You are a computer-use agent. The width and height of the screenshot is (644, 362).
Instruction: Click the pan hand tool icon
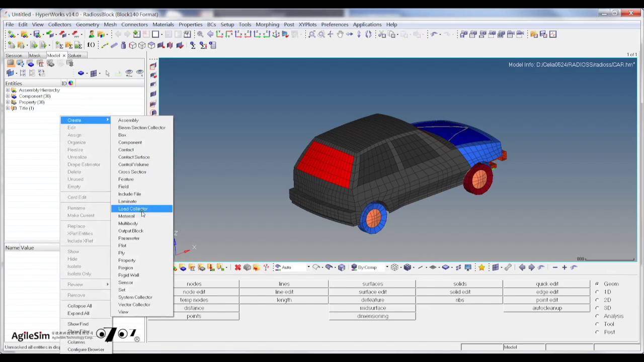click(x=340, y=34)
